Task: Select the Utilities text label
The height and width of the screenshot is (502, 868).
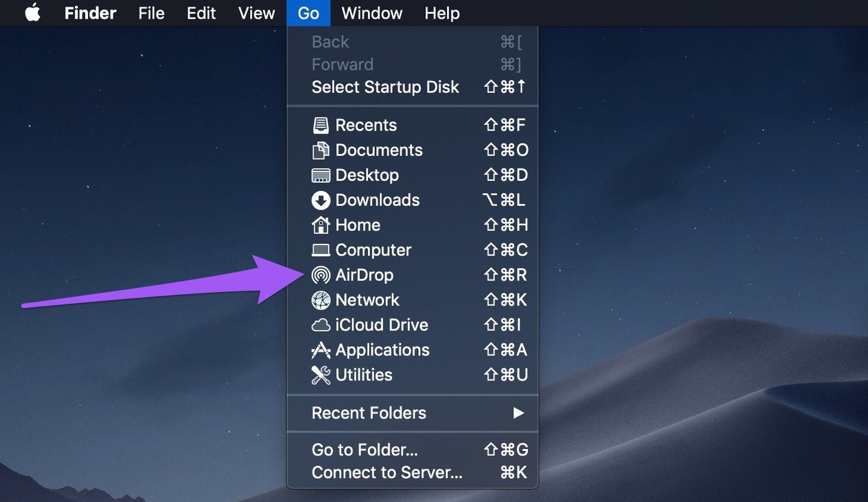Action: tap(364, 375)
